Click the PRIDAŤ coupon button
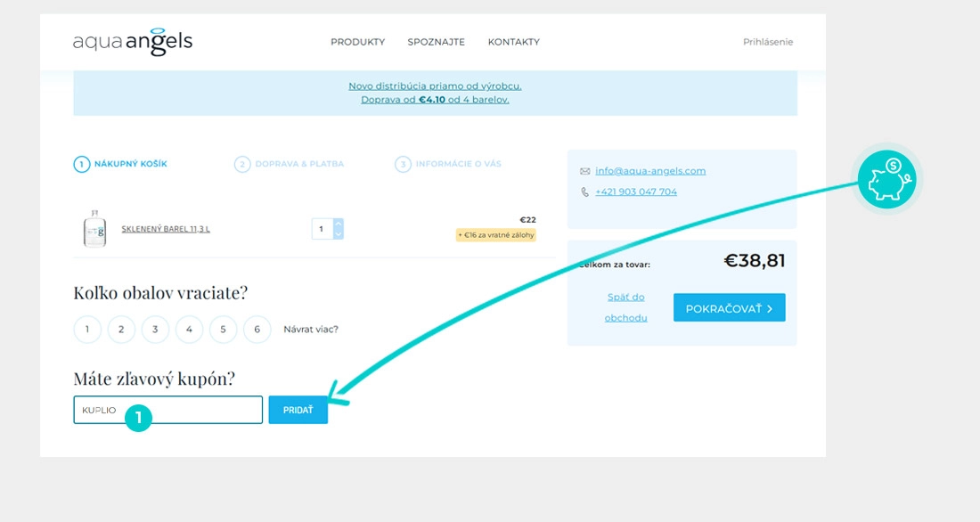 point(298,410)
